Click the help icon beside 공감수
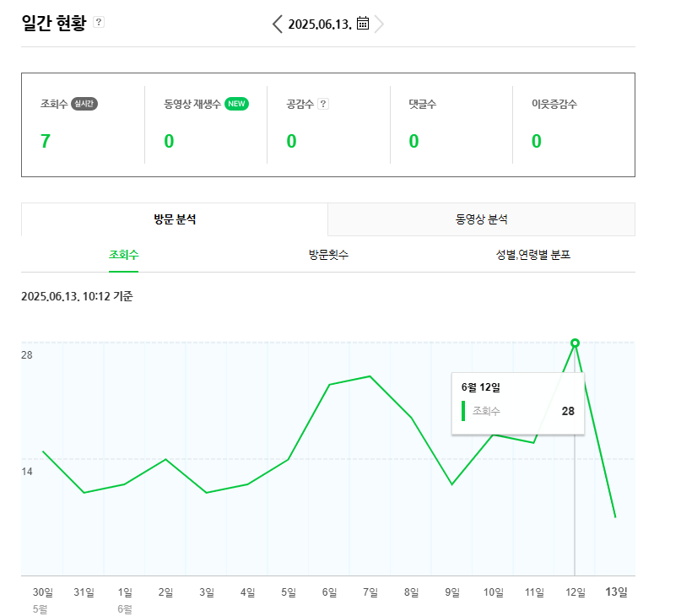The width and height of the screenshot is (681, 616). coord(323,104)
